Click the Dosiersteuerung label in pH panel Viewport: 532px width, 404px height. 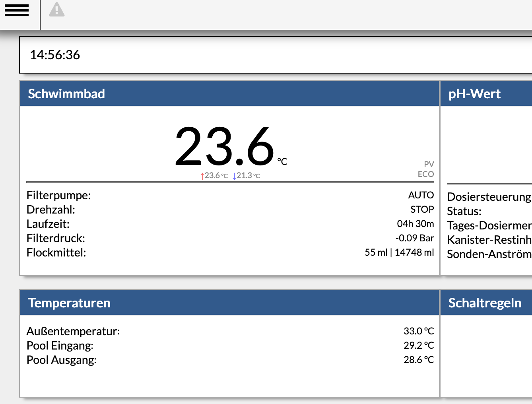point(489,197)
